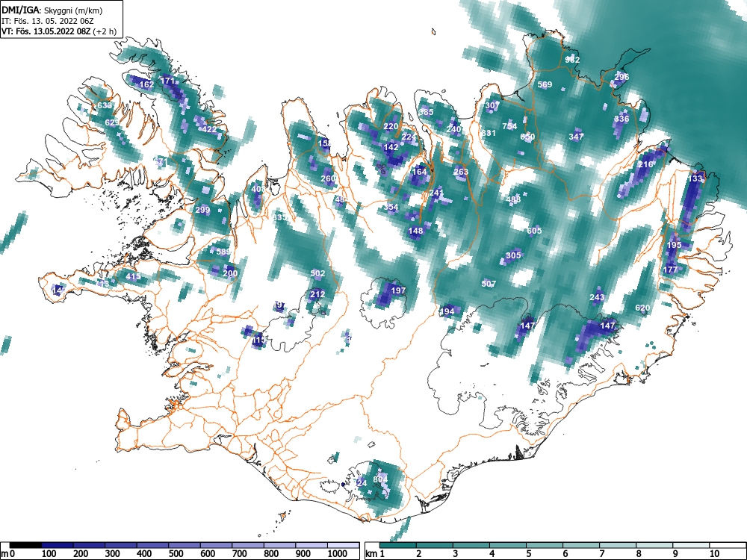The height and width of the screenshot is (560, 747).
Task: Click the '605' visibility label
Action: 534,231
